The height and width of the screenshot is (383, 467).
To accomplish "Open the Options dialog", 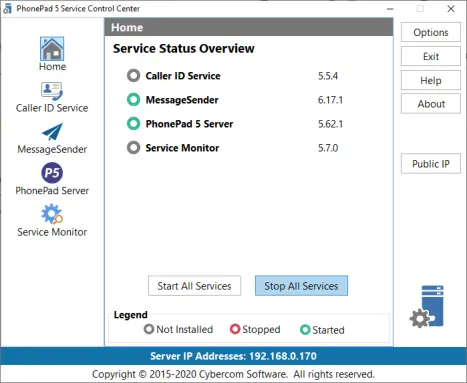I will [431, 32].
